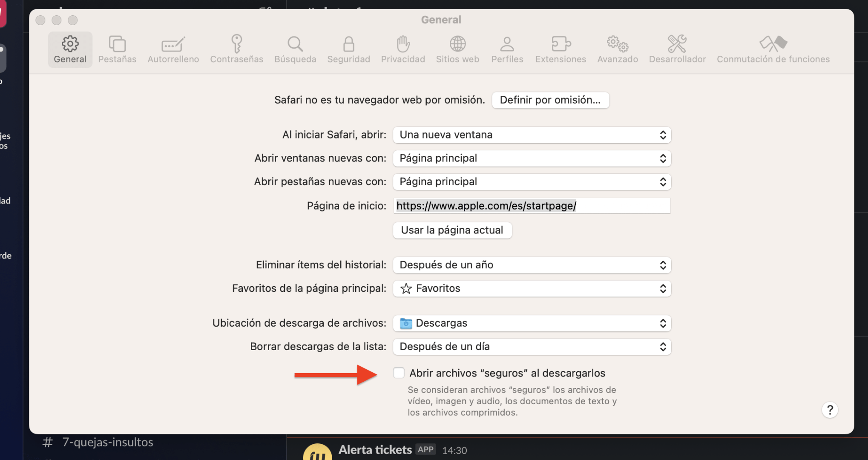Click Usar la página actual button

452,230
